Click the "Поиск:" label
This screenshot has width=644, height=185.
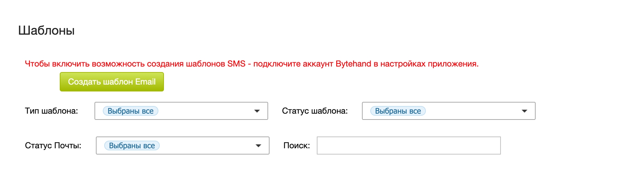point(297,146)
